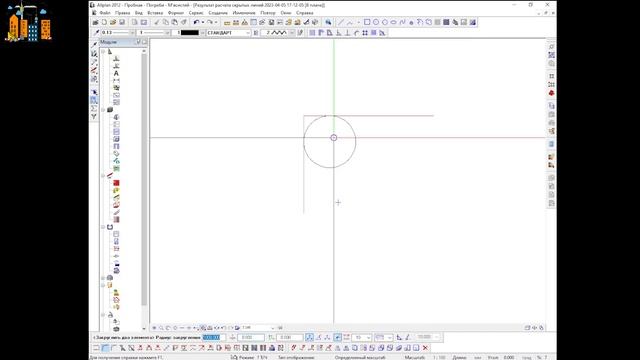Click the Fillet two elements icon in bottom toolbar

pos(105,348)
